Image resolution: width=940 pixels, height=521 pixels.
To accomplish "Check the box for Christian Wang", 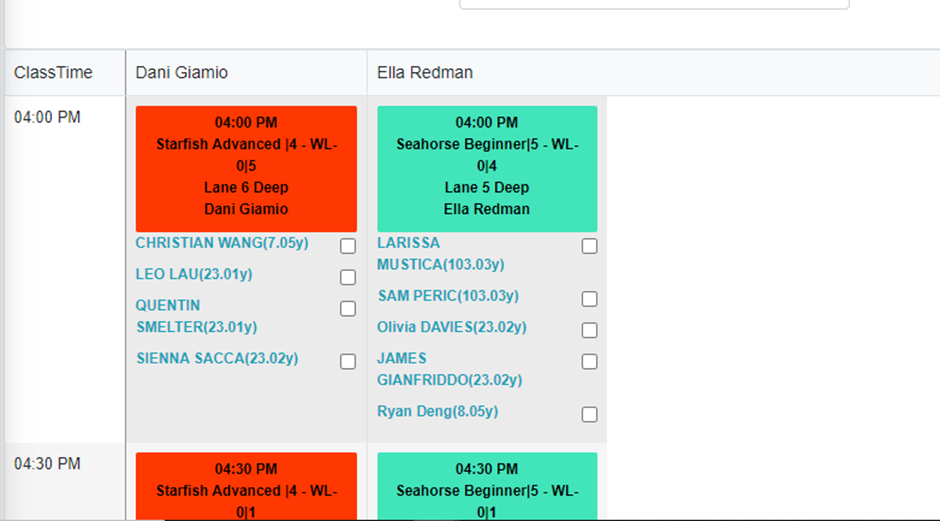I will (348, 246).
